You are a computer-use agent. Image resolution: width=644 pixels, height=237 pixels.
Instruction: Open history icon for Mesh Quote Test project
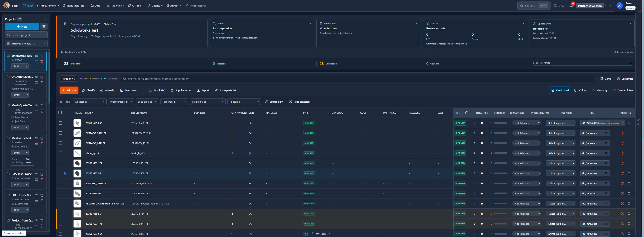[42, 106]
